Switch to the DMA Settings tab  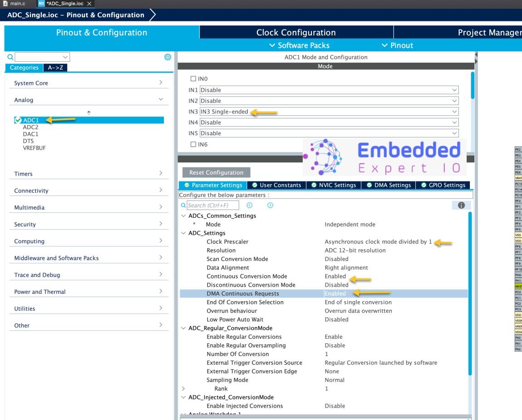pyautogui.click(x=389, y=185)
